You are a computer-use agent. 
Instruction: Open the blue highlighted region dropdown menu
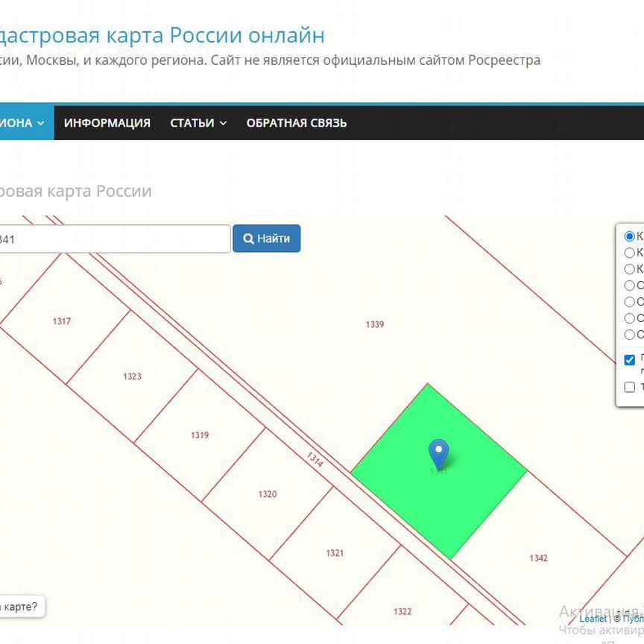(22, 123)
